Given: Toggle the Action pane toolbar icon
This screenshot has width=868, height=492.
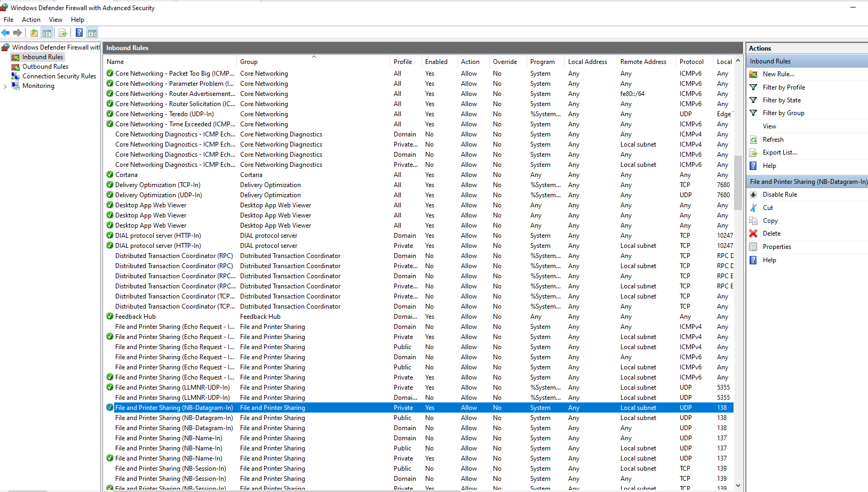Looking at the screenshot, I should (92, 33).
